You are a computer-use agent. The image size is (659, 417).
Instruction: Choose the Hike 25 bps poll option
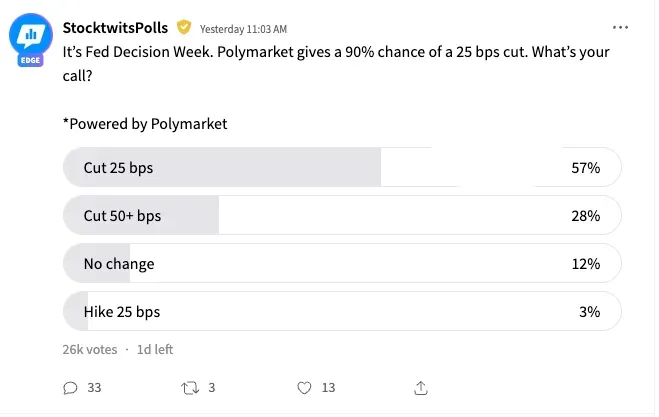(x=342, y=311)
